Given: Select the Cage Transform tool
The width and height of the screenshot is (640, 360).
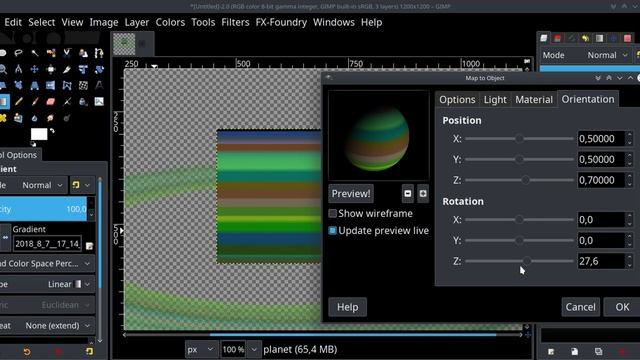Looking at the screenshot, I should pos(67,85).
